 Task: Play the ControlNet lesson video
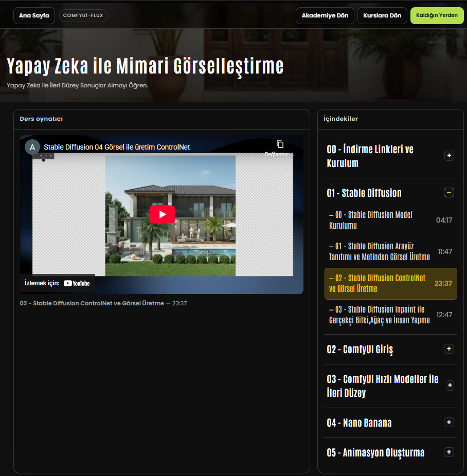(x=163, y=214)
